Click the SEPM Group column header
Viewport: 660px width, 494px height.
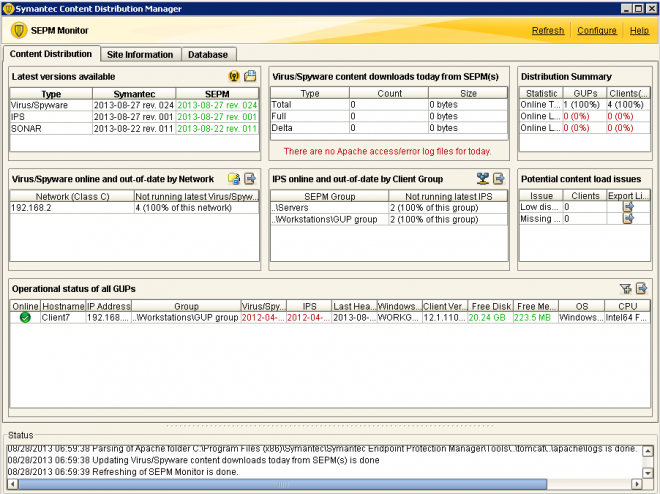[x=330, y=196]
